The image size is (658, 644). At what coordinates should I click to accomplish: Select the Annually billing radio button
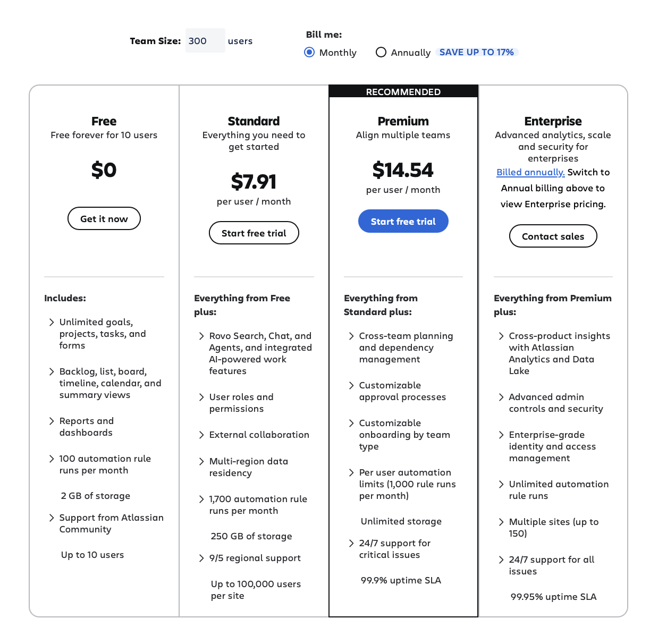381,52
